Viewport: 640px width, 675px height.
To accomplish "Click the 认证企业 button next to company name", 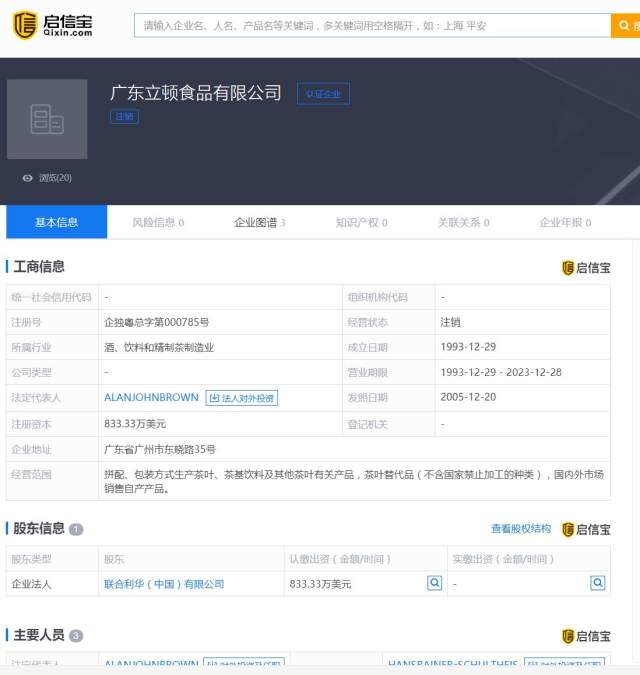I will click(x=323, y=93).
